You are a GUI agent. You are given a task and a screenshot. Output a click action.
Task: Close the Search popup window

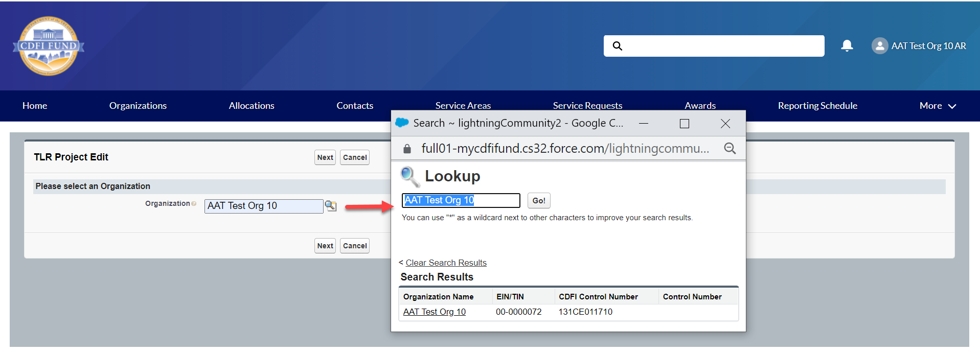(x=725, y=124)
